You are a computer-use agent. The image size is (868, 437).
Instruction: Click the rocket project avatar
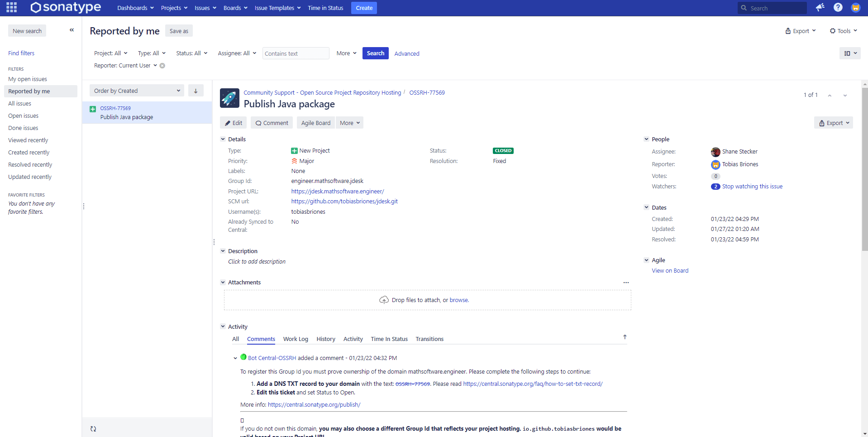[229, 98]
